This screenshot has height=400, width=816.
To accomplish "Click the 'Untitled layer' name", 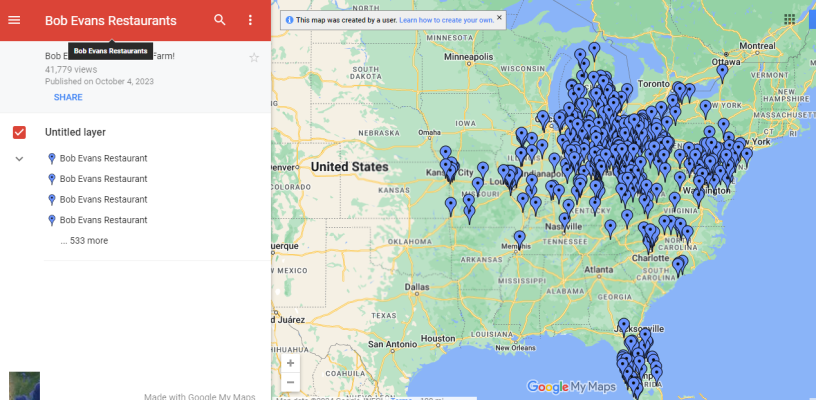I will tap(75, 132).
